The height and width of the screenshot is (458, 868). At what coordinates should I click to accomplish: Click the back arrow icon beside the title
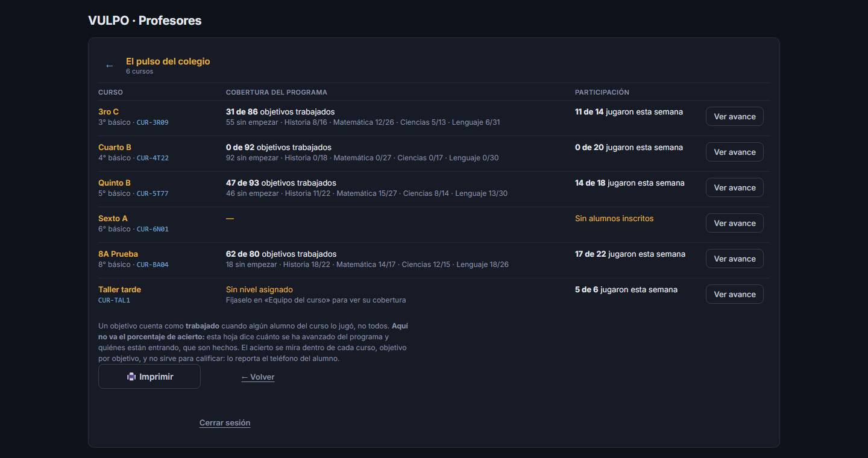tap(109, 66)
